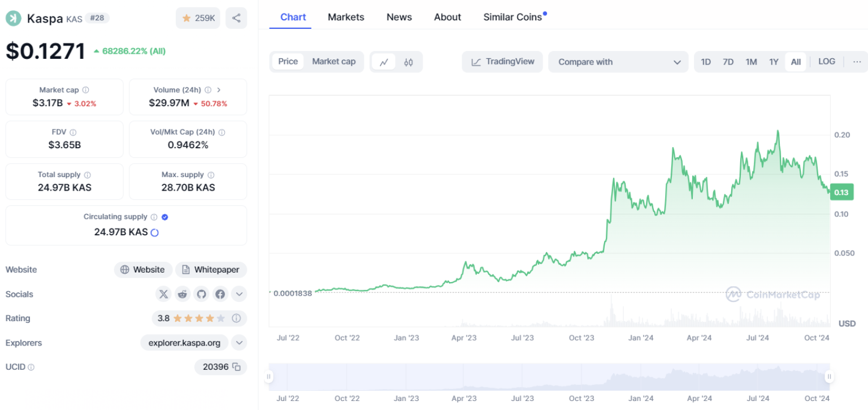
Task: Visit explorer.kaspa.org
Action: (184, 343)
